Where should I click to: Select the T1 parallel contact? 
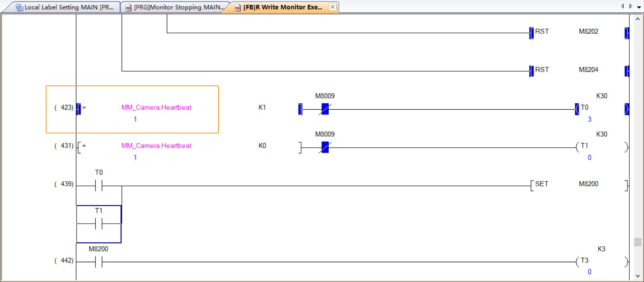pos(99,224)
